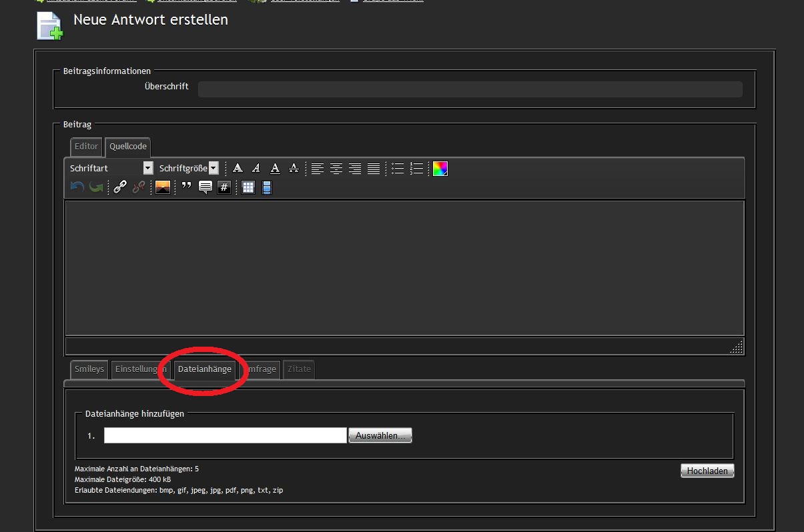The image size is (804, 532).
Task: Open the Smileys tab
Action: pyautogui.click(x=89, y=369)
